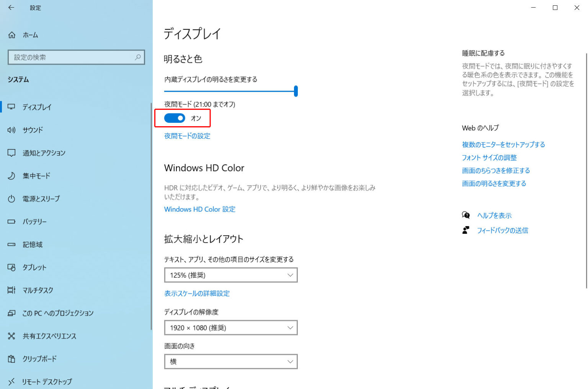Image resolution: width=588 pixels, height=389 pixels.
Task: Go back with the left arrow
Action: click(11, 8)
